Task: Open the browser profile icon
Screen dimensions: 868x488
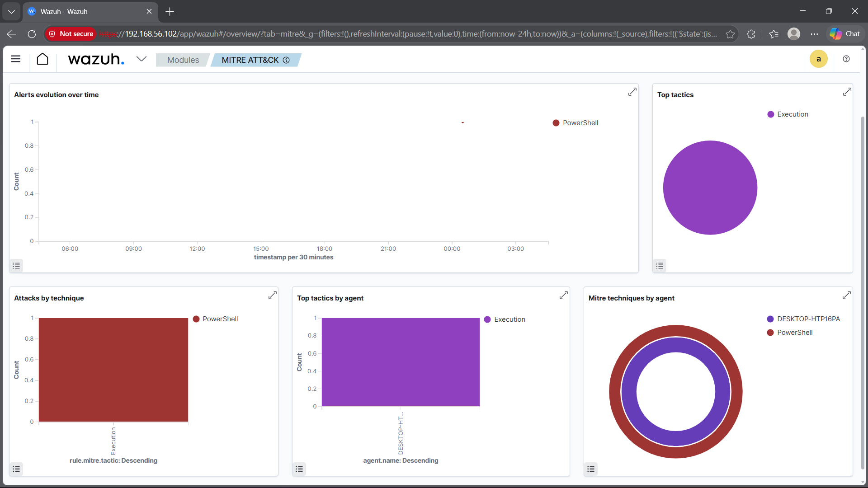Action: [x=794, y=34]
